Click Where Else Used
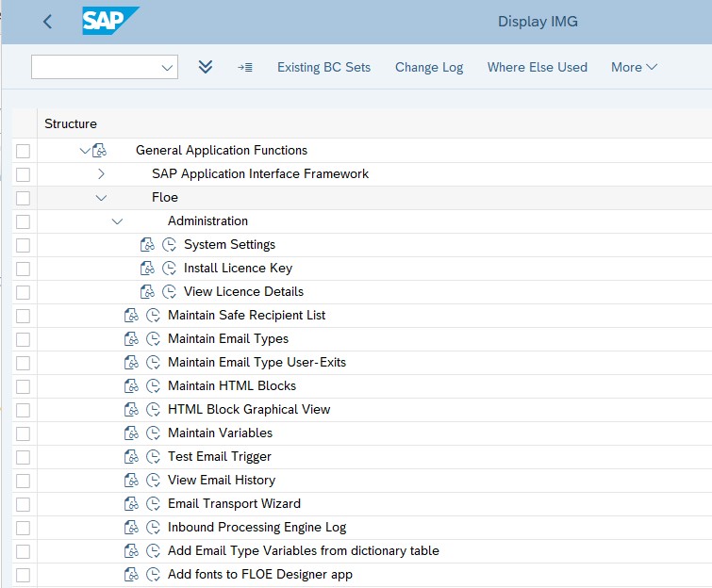712x588 pixels. (538, 67)
